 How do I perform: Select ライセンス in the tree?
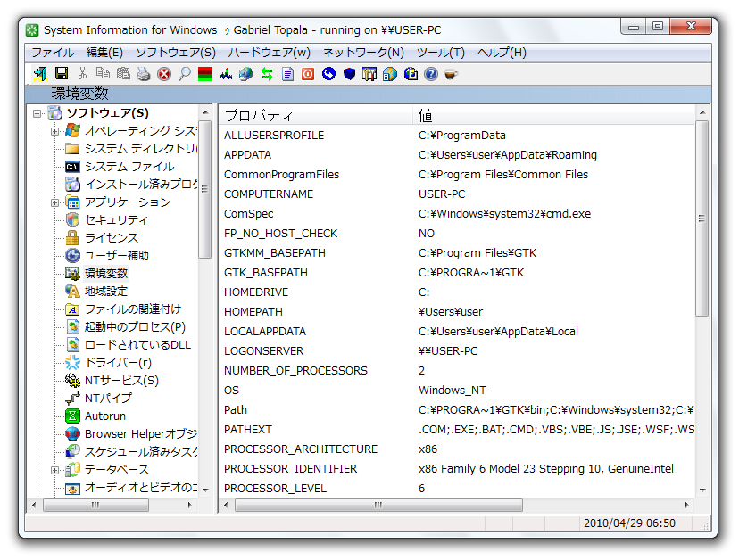pyautogui.click(x=112, y=238)
